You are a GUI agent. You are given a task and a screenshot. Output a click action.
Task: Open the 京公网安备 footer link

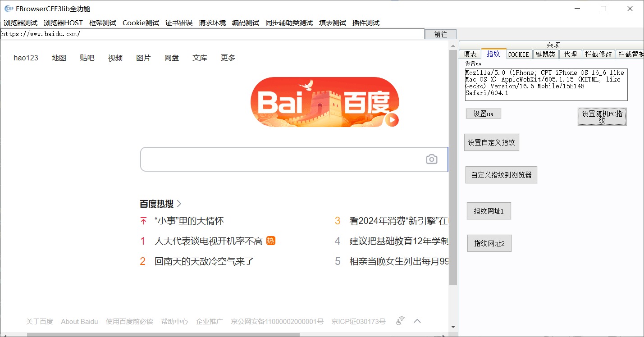point(277,321)
